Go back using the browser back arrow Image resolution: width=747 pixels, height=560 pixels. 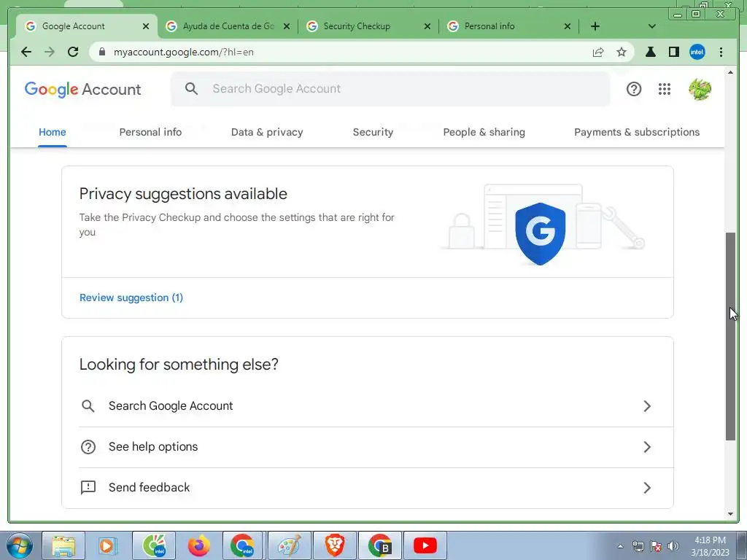pos(26,52)
